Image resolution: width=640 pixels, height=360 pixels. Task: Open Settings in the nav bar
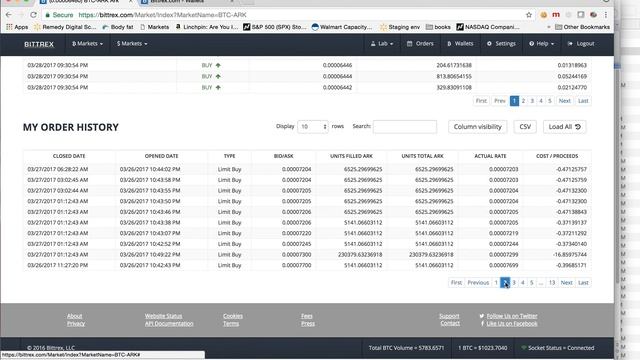tap(501, 44)
